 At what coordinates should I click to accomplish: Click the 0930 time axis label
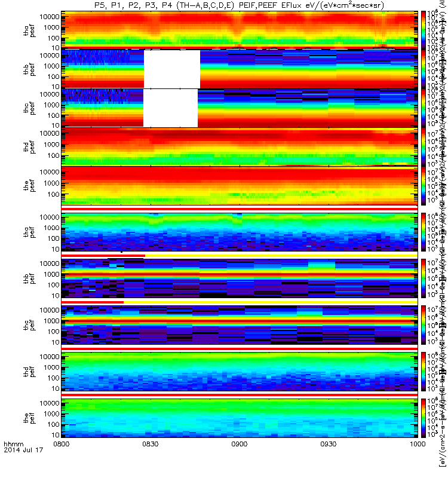coord(329,443)
